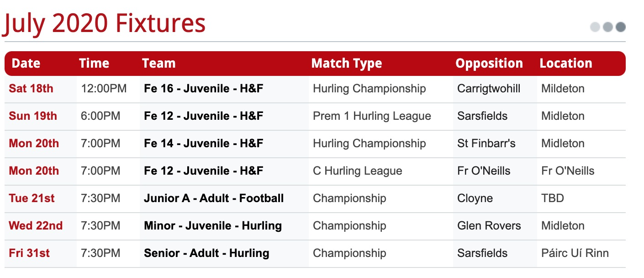Click the Fri 31st date
This screenshot has width=644, height=278.
29,253
